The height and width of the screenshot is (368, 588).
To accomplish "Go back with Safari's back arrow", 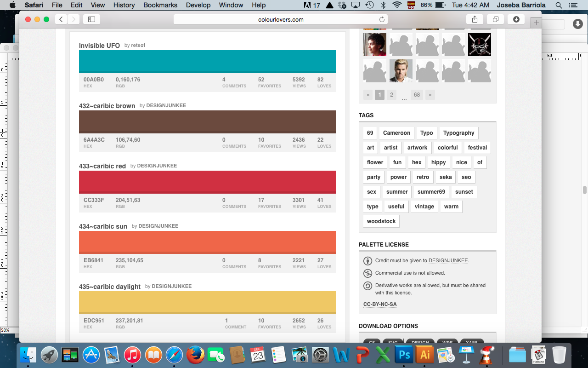I will [x=61, y=19].
